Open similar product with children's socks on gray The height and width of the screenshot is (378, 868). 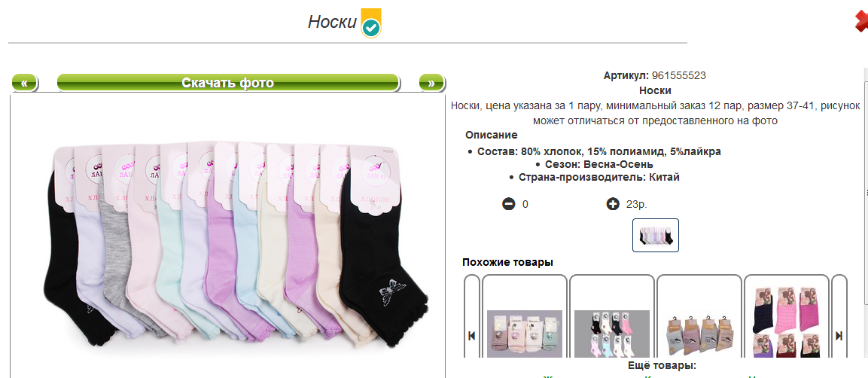tap(612, 333)
